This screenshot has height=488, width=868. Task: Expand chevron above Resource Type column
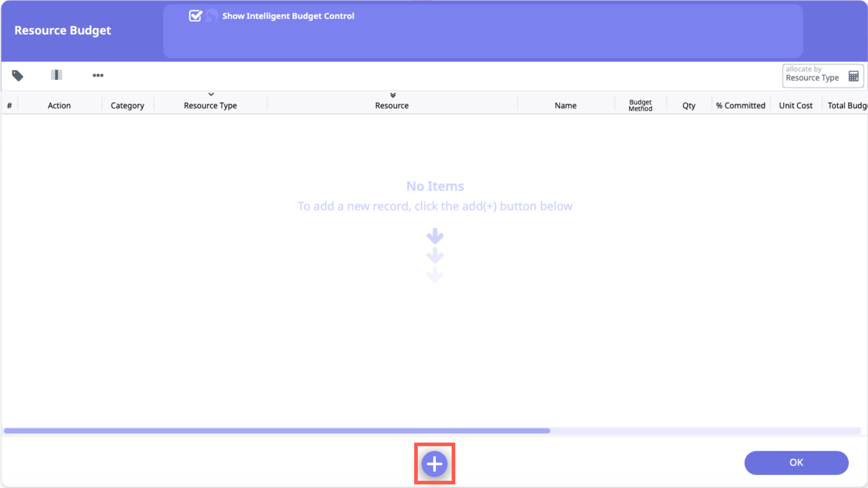pos(211,94)
